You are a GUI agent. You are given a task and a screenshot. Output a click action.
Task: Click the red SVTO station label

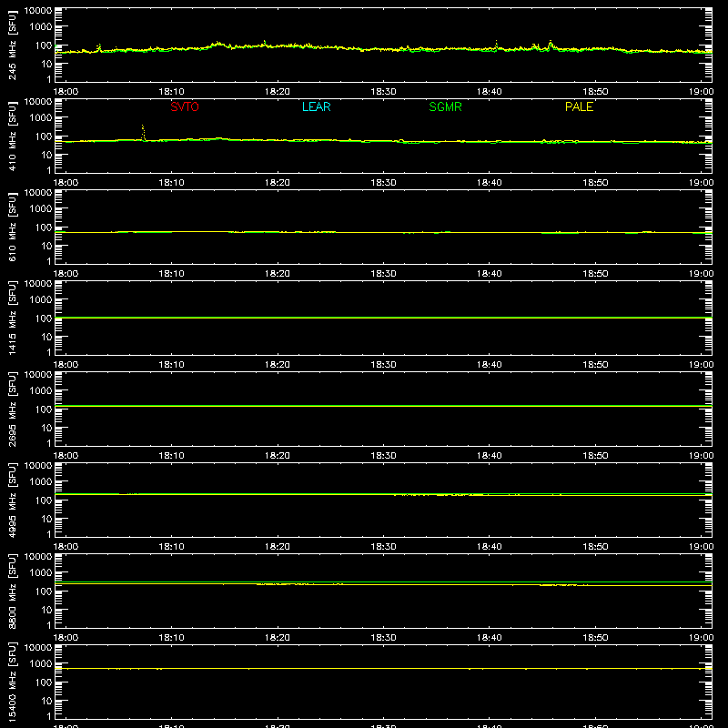coord(185,106)
